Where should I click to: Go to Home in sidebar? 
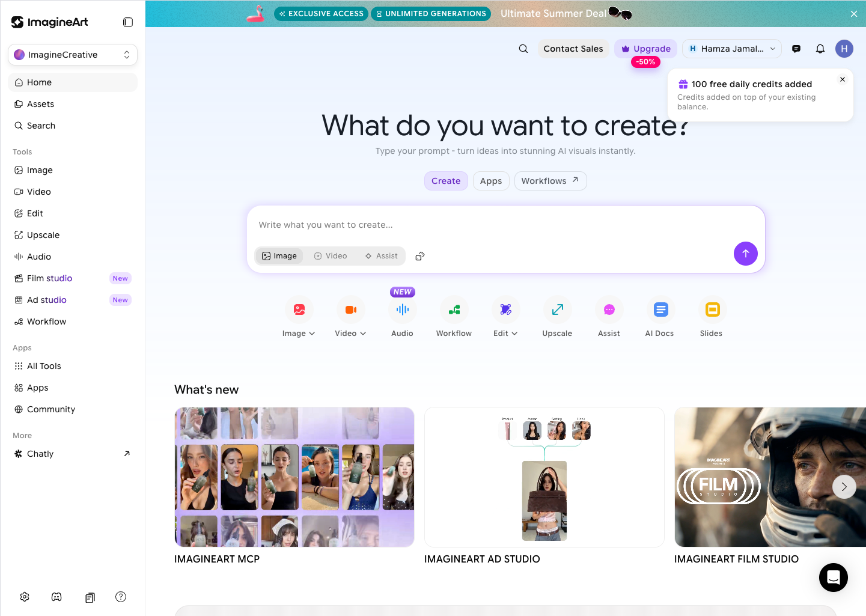[x=73, y=82]
